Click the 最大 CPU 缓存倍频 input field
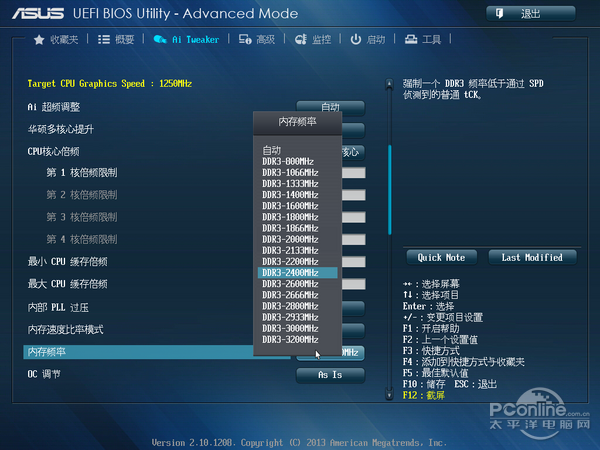The image size is (600, 450). 354,284
